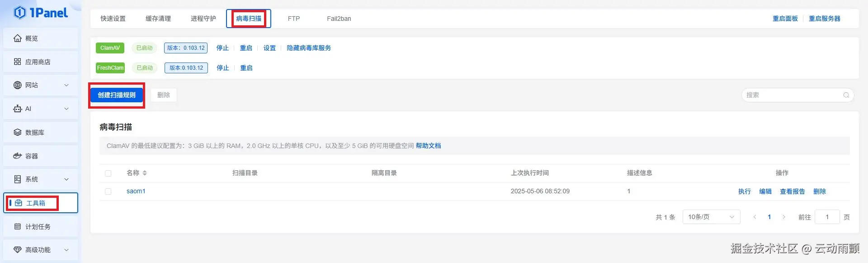Click the 计划任务 calendar icon
Image resolution: width=868 pixels, height=263 pixels.
point(18,226)
